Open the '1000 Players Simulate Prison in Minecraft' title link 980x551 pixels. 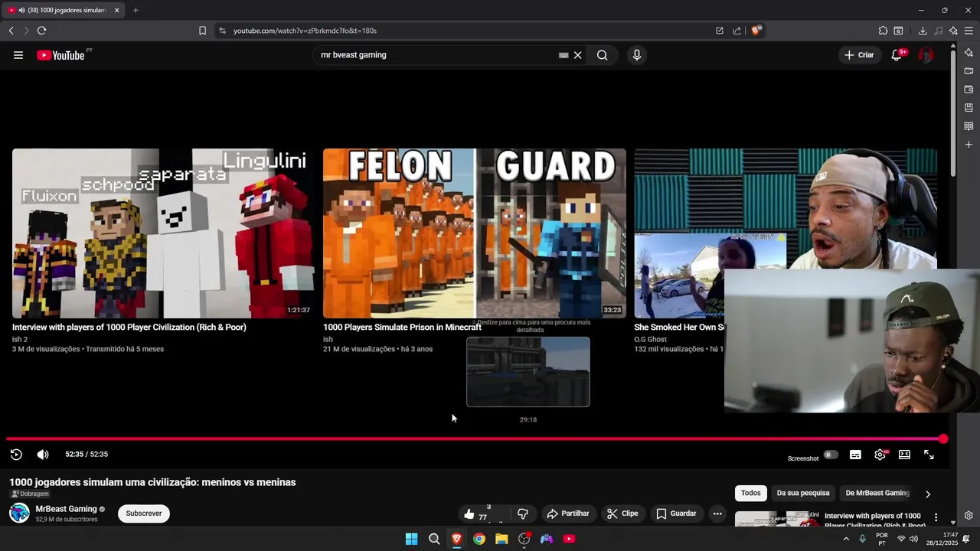(402, 328)
